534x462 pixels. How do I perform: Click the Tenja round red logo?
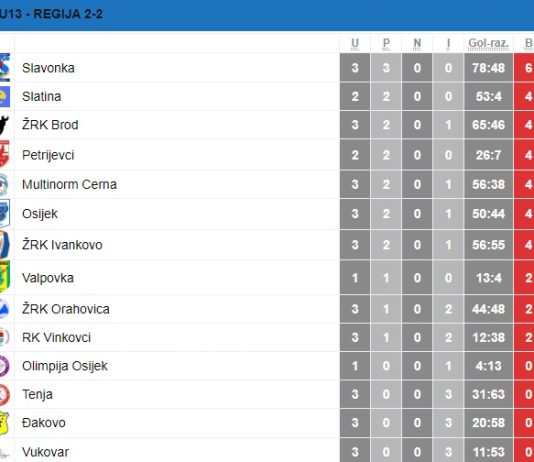point(4,394)
